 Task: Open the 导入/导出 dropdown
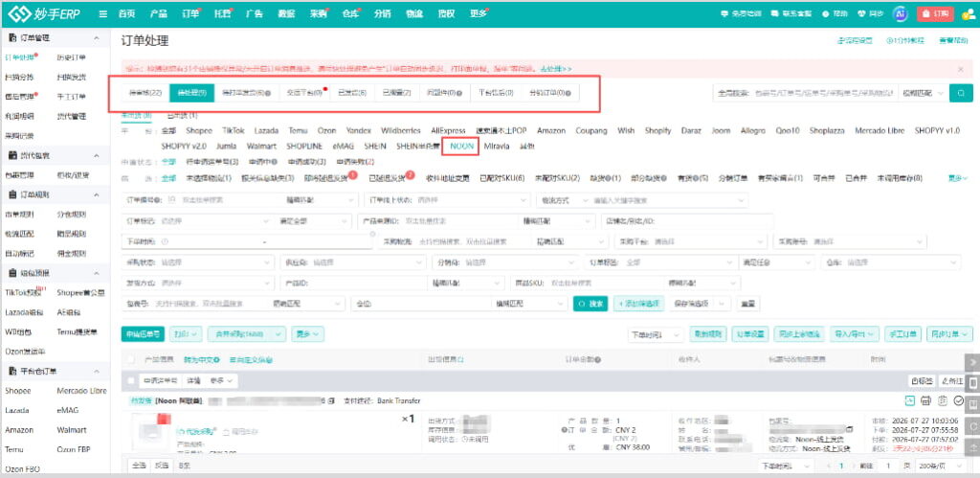855,334
